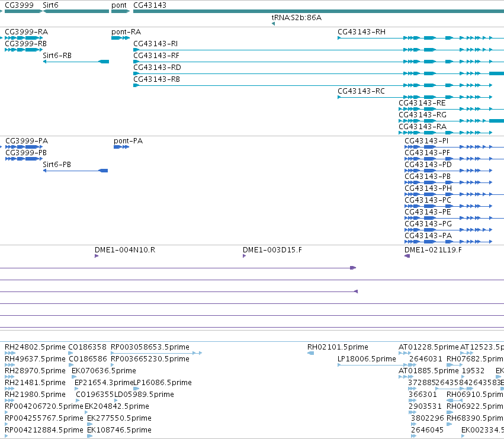Viewport: 504px width, 439px height.
Task: Select EST RH21481.5prime
Action: (x=35, y=383)
